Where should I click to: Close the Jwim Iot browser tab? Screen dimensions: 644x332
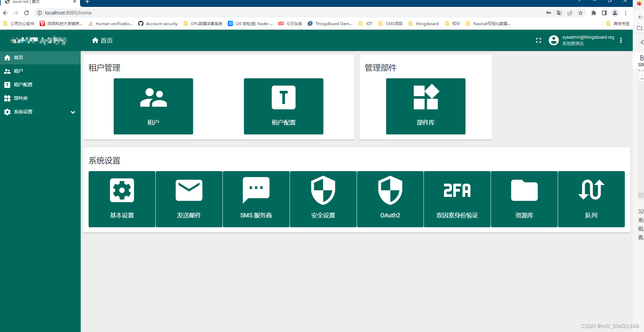75,2
